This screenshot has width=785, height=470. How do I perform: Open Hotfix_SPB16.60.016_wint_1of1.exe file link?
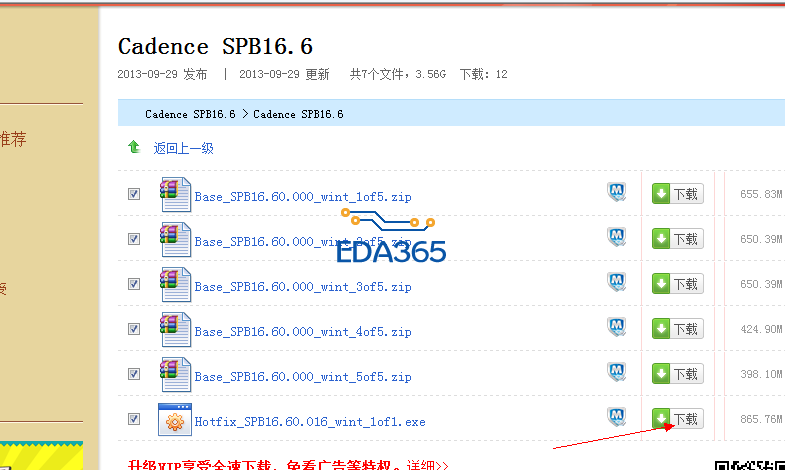(310, 422)
